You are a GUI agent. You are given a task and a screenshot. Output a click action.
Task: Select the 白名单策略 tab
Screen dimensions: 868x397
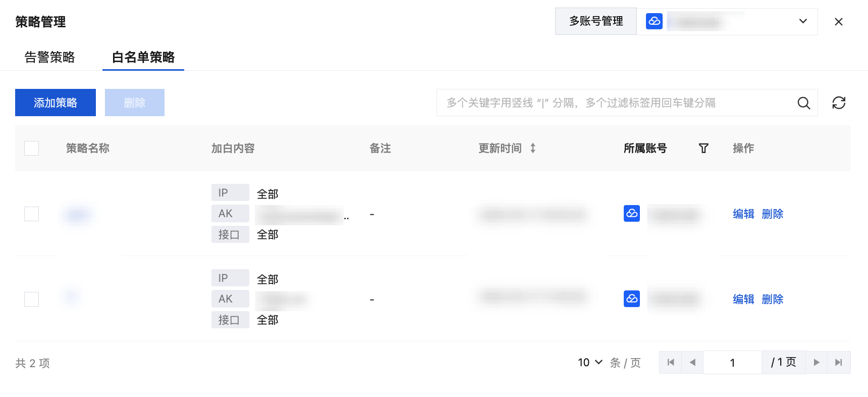(143, 57)
